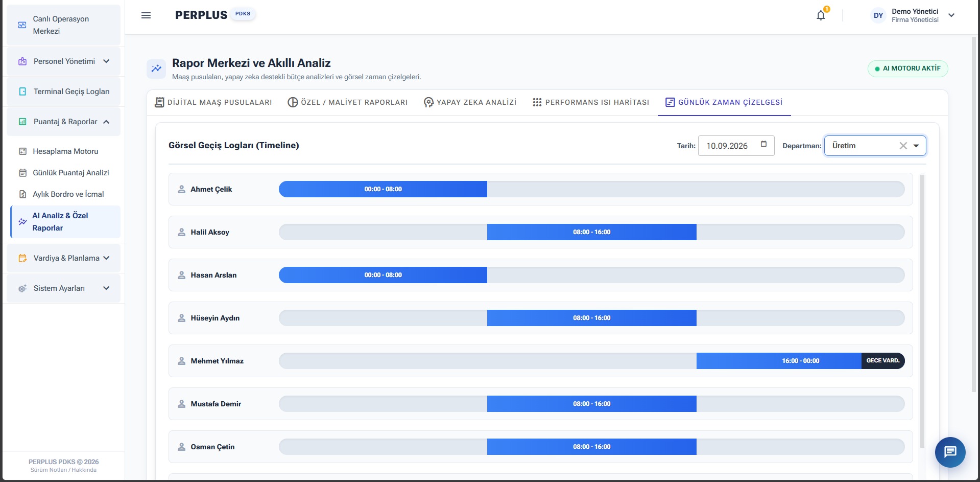Screen dimensions: 980x482
Task: Click the PDKS badge next to the logo
Action: [243, 14]
